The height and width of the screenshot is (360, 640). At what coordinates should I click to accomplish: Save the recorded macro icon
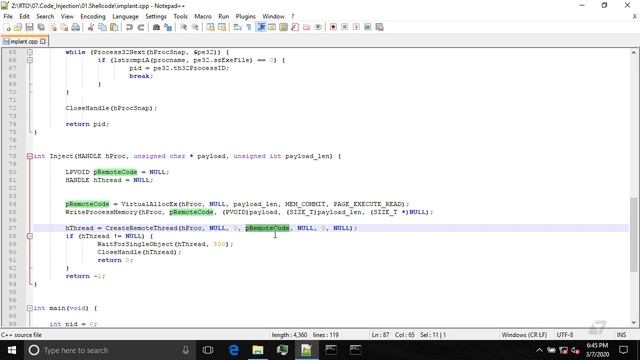[379, 27]
